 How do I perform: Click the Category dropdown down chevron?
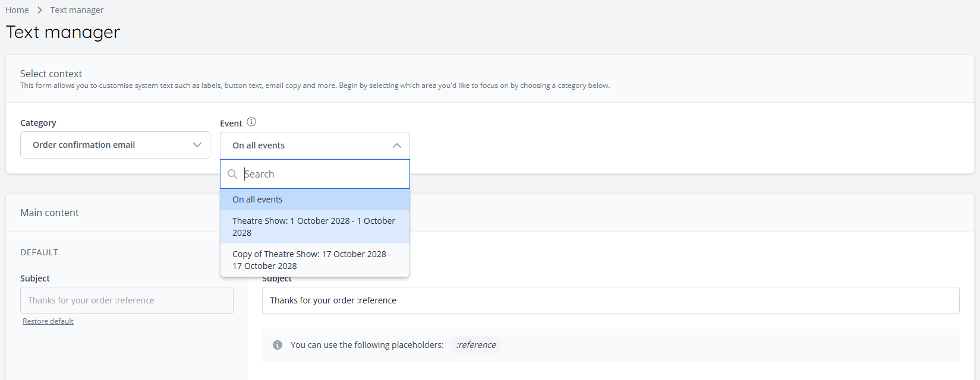pyautogui.click(x=197, y=145)
